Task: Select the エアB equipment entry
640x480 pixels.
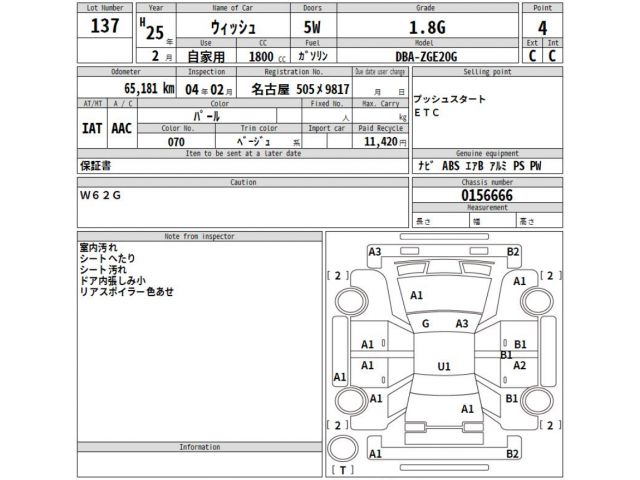Action: (x=474, y=166)
